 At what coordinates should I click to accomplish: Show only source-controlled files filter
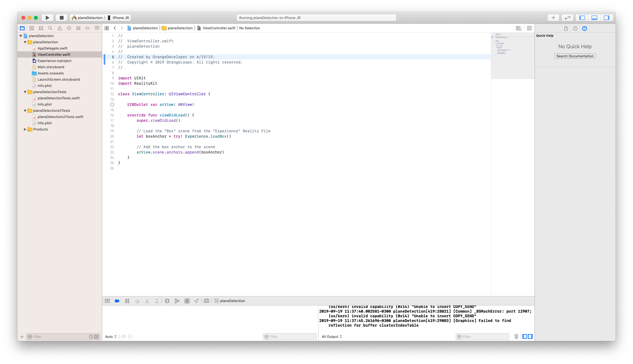[x=97, y=337]
